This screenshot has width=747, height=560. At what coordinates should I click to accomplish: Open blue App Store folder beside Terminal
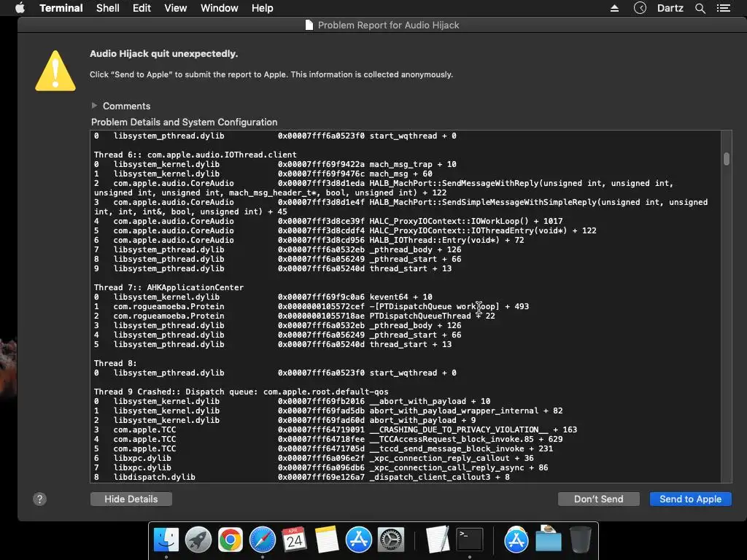[516, 540]
